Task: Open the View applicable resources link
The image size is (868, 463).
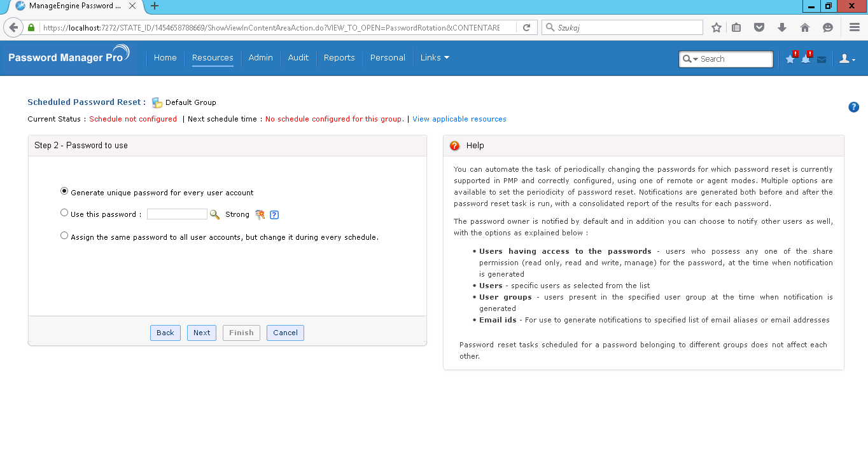Action: 459,119
